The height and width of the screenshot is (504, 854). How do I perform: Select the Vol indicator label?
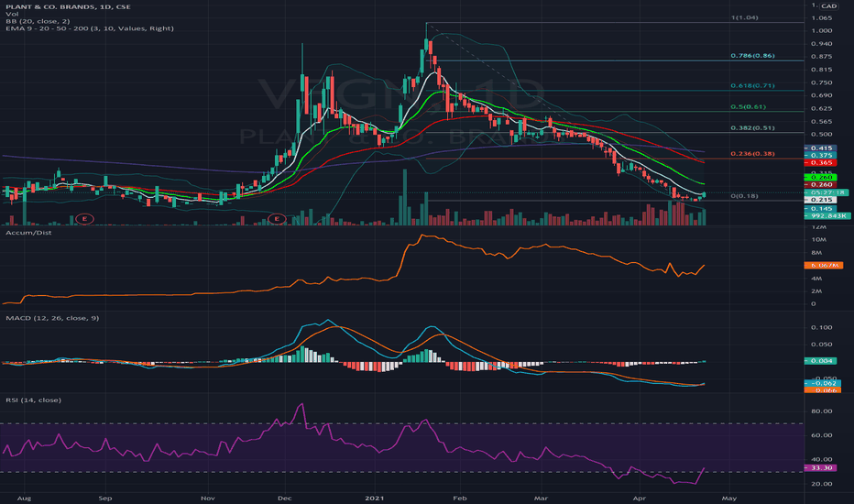12,14
